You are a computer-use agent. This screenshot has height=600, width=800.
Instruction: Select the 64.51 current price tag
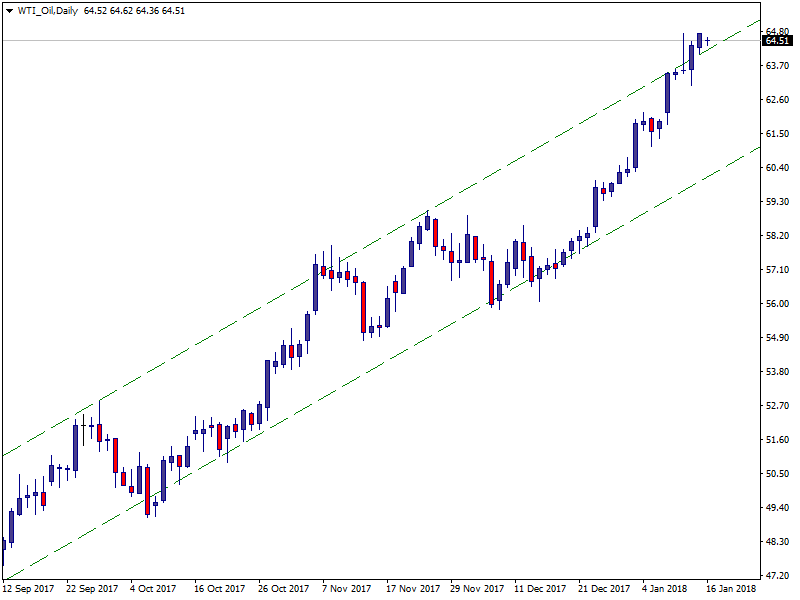[778, 41]
